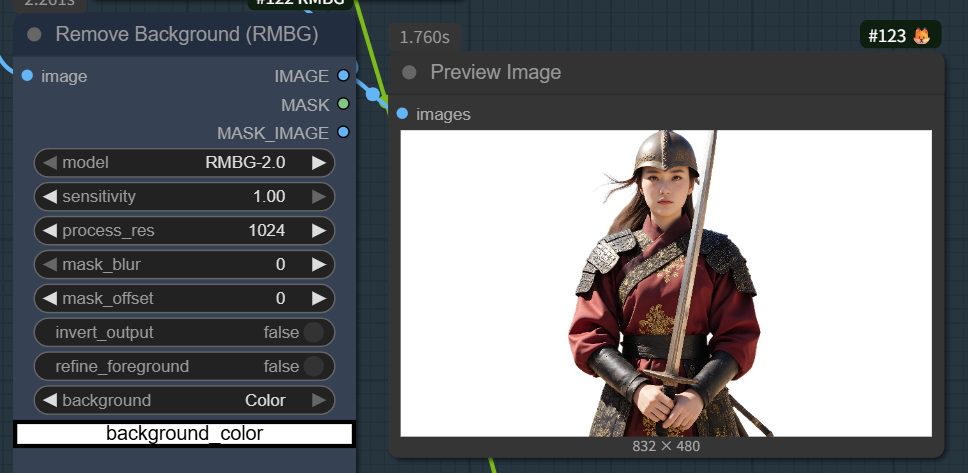Image resolution: width=968 pixels, height=473 pixels.
Task: Click the warrior preview image thumbnail
Action: 666,283
